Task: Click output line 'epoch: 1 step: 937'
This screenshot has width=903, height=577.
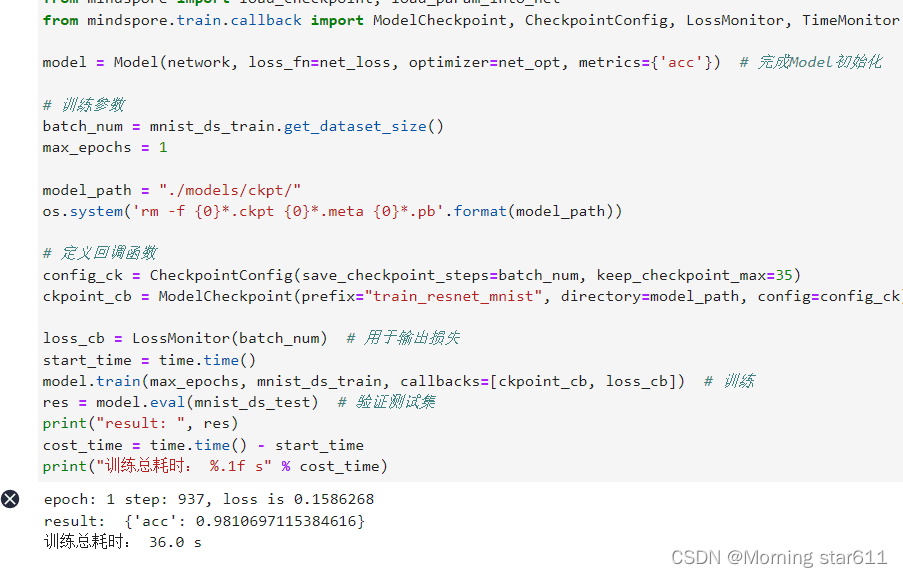Action: pyautogui.click(x=209, y=499)
